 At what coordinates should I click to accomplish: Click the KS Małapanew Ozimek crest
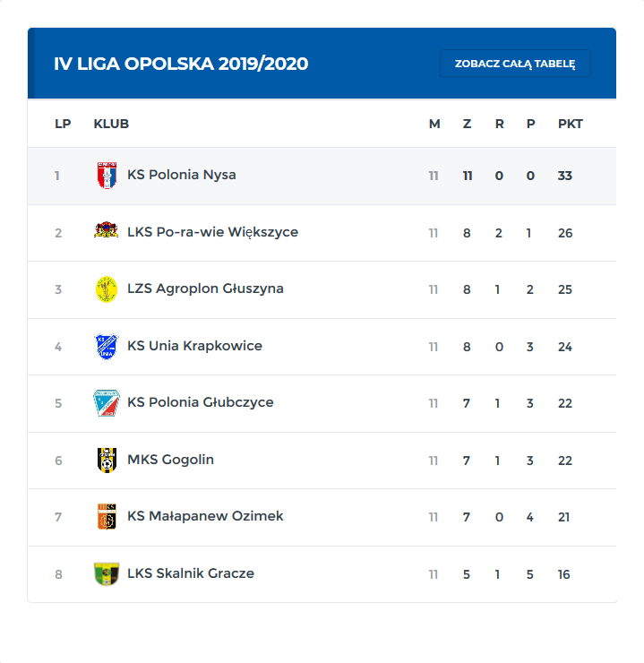click(x=107, y=517)
